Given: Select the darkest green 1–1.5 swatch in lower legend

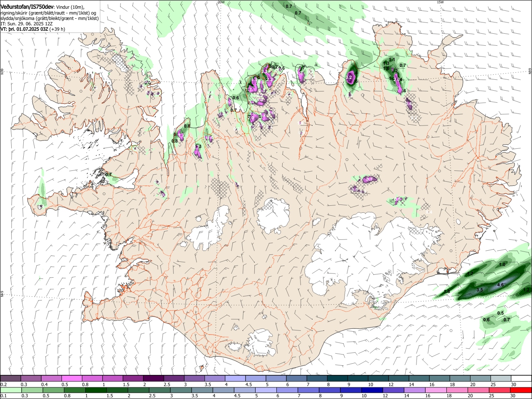Looking at the screenshot, I should (96, 390).
